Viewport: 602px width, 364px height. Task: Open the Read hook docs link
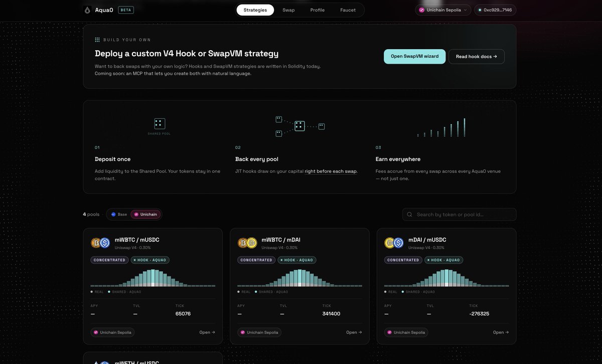point(477,56)
